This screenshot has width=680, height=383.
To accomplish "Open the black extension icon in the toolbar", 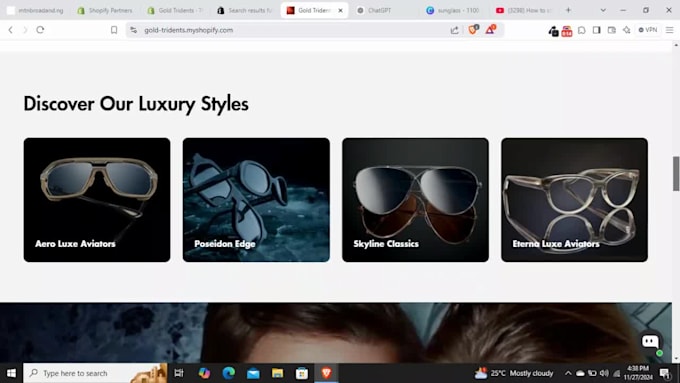I will (553, 31).
